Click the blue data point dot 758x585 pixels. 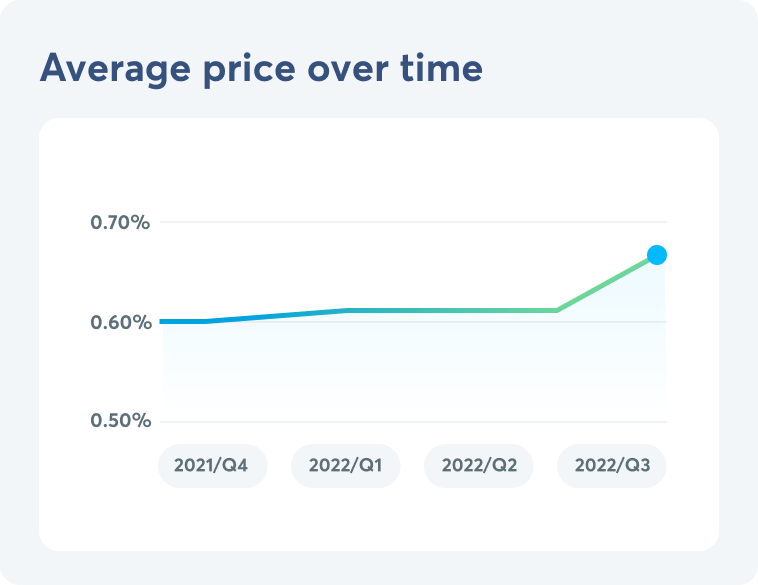coord(657,255)
